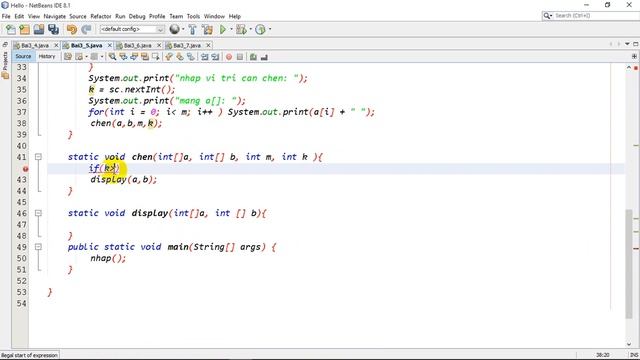The width and height of the screenshot is (640, 360).
Task: Clean and build with the broom icon
Action: click(207, 29)
